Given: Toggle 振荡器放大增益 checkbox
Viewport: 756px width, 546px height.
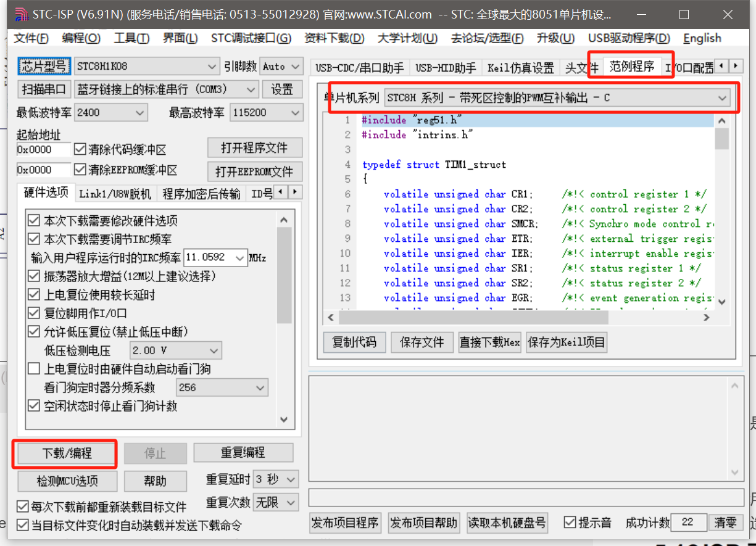Looking at the screenshot, I should [33, 276].
